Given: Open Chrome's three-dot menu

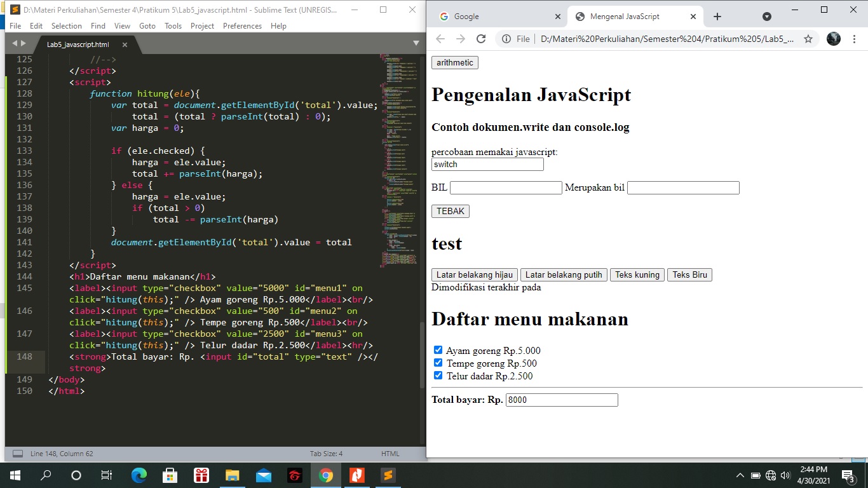Looking at the screenshot, I should [856, 38].
